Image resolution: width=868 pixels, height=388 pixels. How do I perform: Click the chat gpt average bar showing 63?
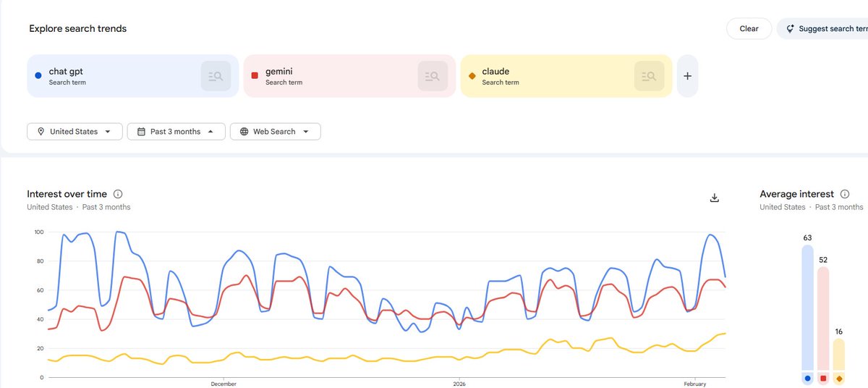(x=807, y=308)
